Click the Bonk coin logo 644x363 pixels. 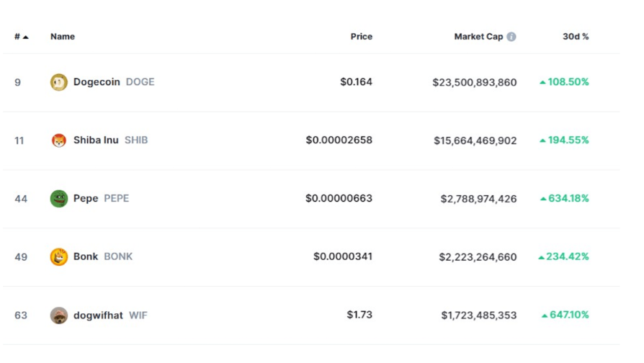pyautogui.click(x=59, y=257)
